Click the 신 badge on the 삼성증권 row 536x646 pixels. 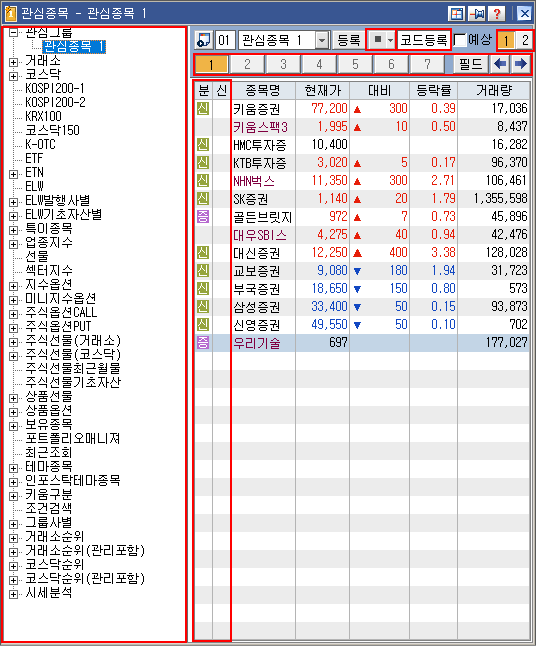click(x=203, y=307)
